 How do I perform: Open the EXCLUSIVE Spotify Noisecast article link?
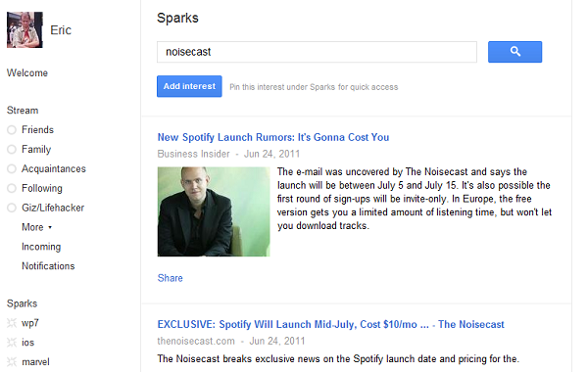click(331, 324)
